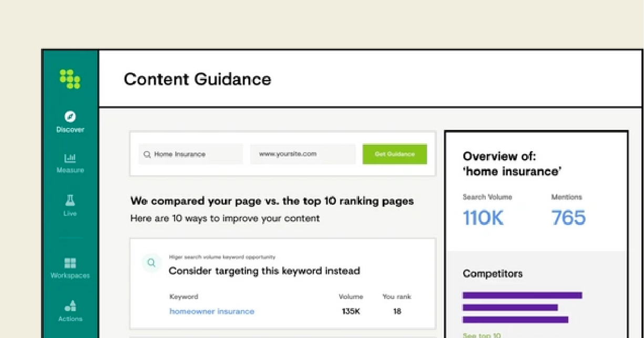The image size is (644, 338).
Task: Select the Measure sidebar label
Action: 70,170
